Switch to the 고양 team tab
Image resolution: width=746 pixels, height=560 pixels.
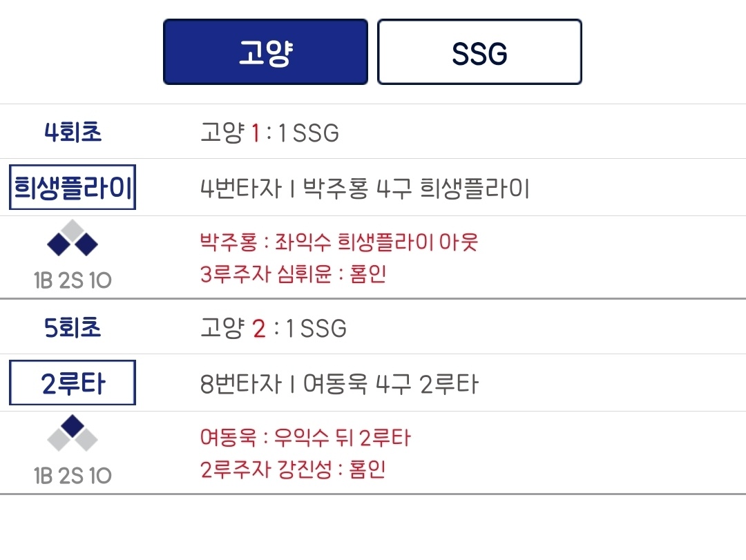pyautogui.click(x=265, y=52)
